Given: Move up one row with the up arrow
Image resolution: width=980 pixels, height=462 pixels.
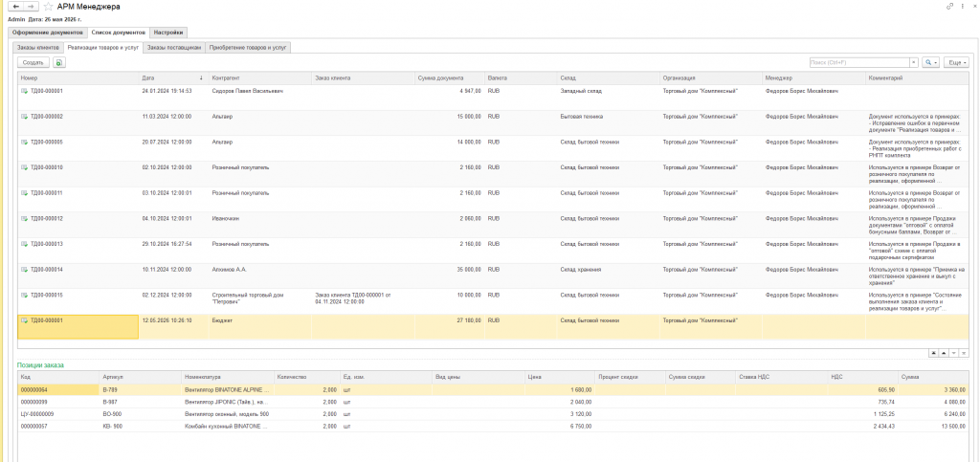Looking at the screenshot, I should [x=943, y=353].
